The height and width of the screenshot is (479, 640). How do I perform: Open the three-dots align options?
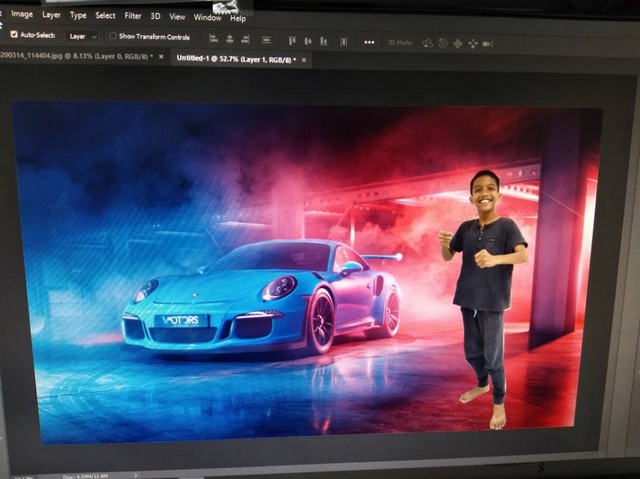pos(369,42)
